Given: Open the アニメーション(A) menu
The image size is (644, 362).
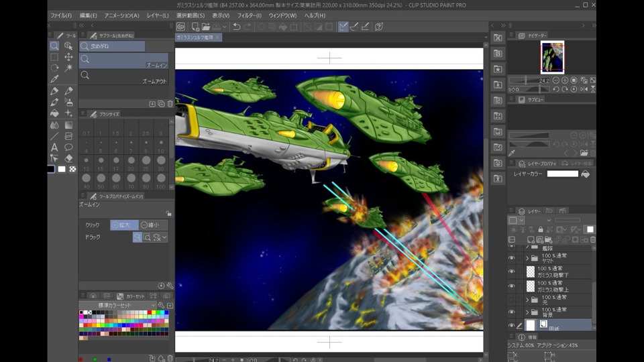Looking at the screenshot, I should (121, 15).
